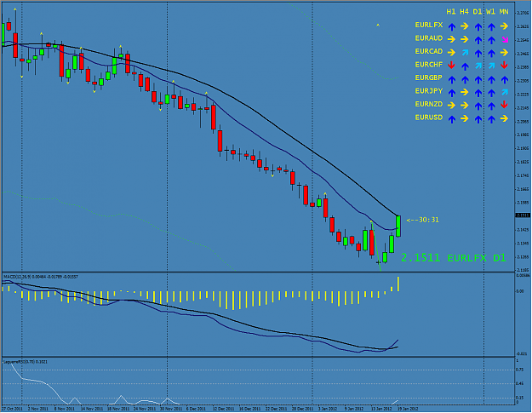Click the EURCHF H1 red down arrow
The width and height of the screenshot is (532, 413).
click(451, 66)
